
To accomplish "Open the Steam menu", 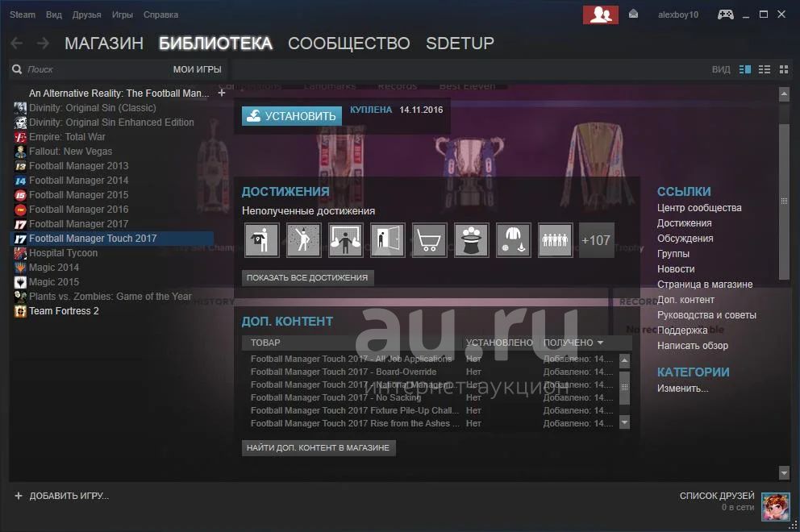I will click(x=23, y=15).
